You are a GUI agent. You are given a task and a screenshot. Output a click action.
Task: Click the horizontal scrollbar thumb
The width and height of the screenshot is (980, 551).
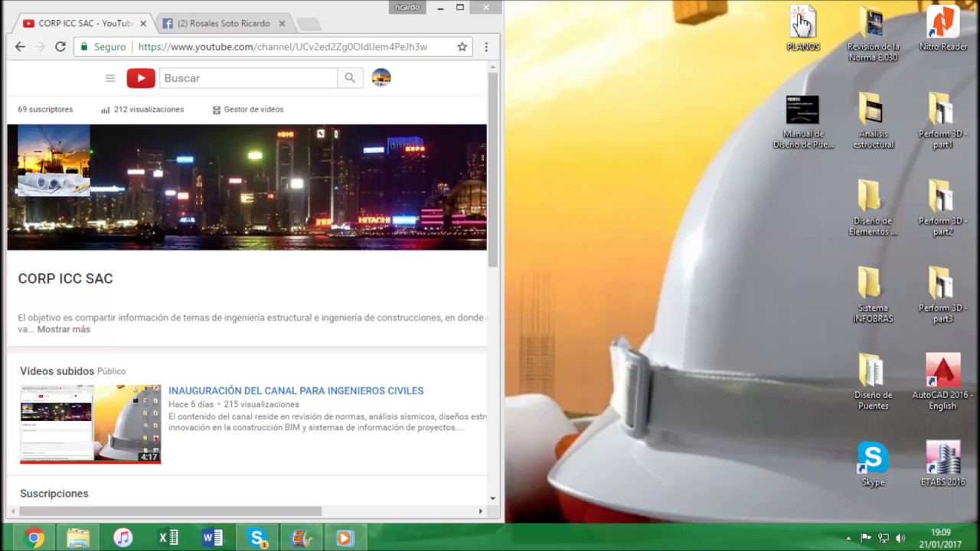pyautogui.click(x=171, y=511)
